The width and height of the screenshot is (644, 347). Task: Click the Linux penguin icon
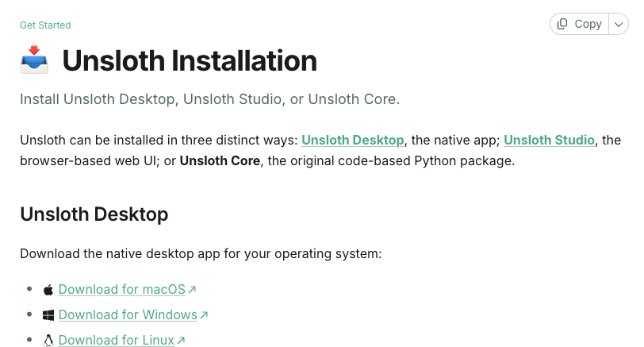(48, 341)
